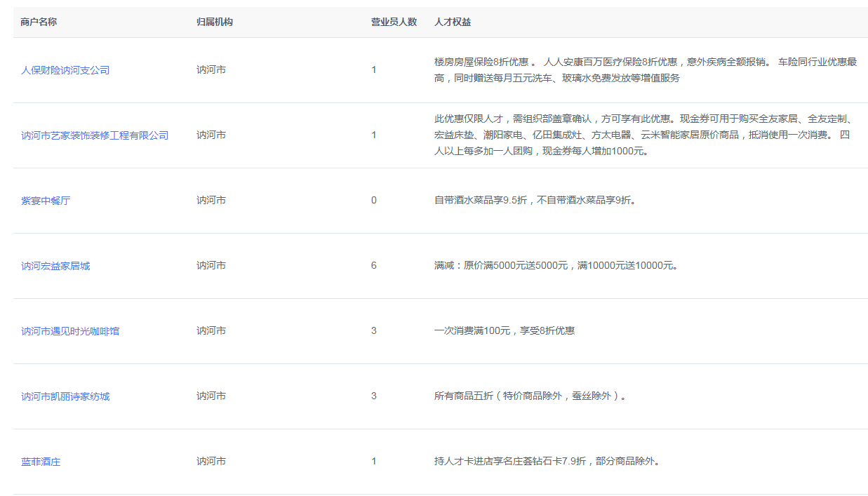Select 讷河市 in the 凯丽诗家纺城 row
This screenshot has width=868, height=496.
(x=211, y=396)
